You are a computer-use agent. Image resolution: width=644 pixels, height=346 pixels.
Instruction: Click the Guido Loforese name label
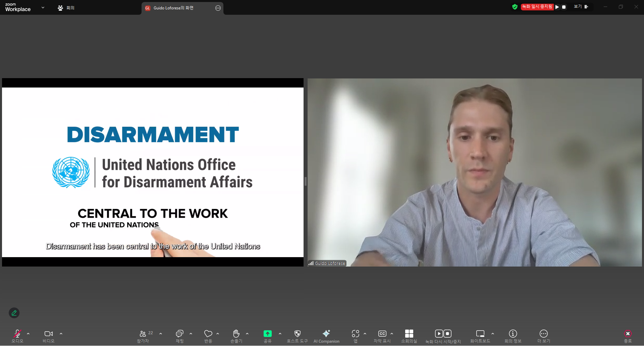(327, 263)
